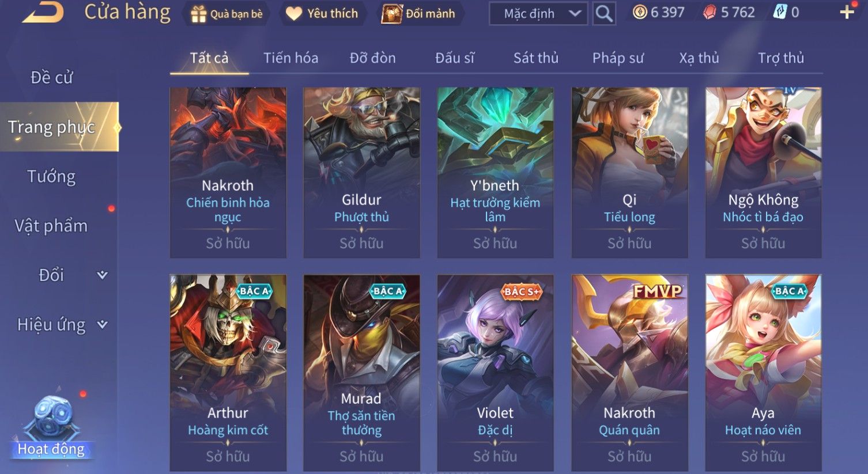Click the back arrow icon

pos(43,13)
